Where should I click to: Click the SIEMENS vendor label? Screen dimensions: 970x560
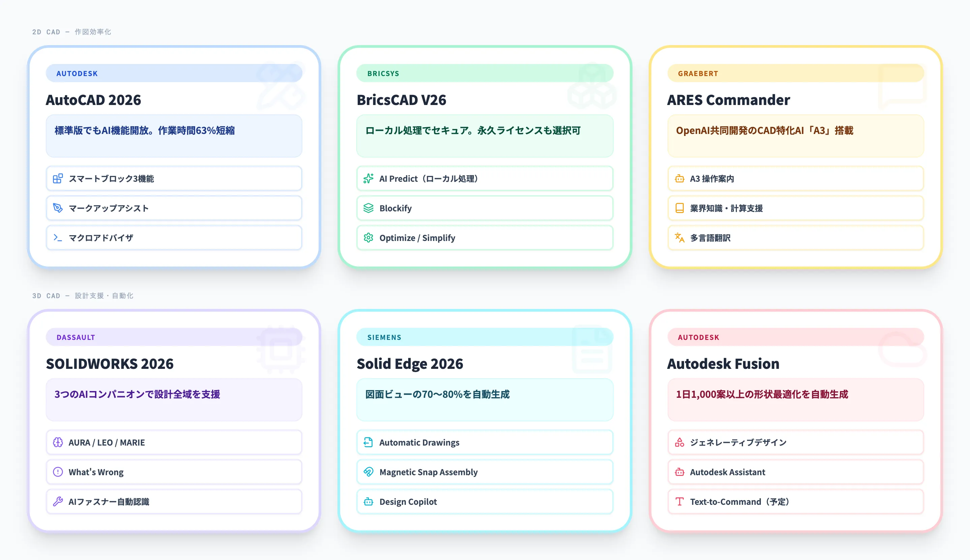pyautogui.click(x=384, y=337)
